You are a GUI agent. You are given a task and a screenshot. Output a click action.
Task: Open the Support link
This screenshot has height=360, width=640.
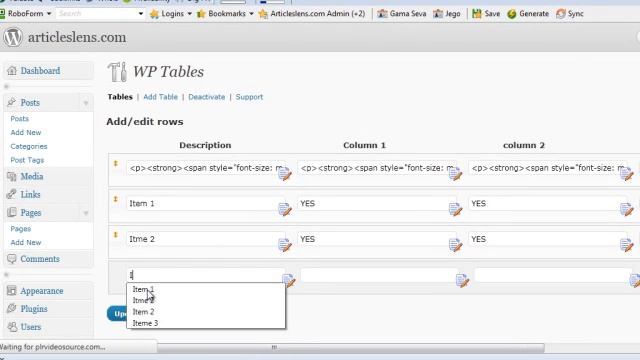[249, 97]
